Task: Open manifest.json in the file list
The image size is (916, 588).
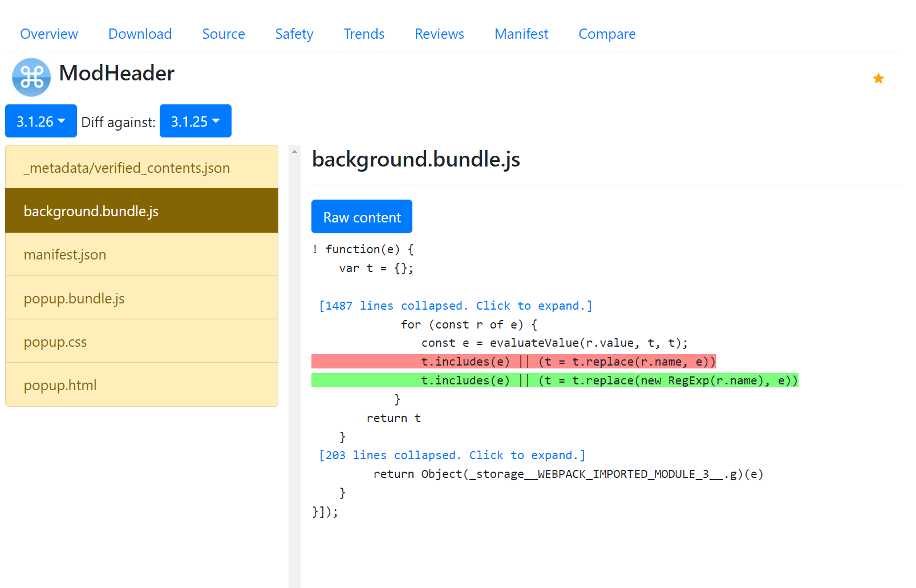Action: click(x=141, y=254)
